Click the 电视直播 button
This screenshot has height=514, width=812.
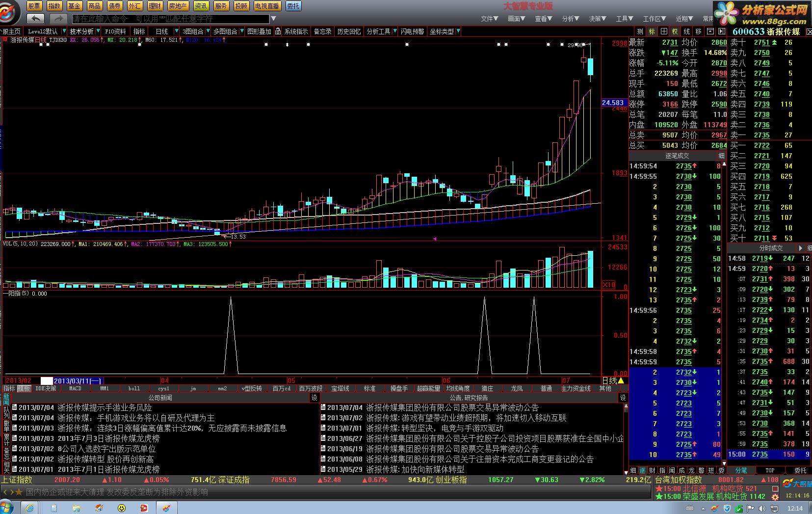tap(267, 6)
